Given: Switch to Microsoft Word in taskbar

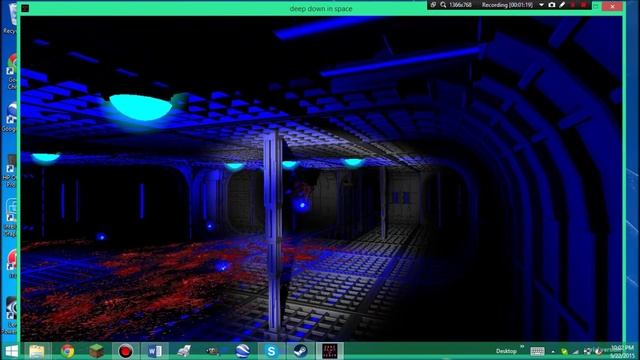Looking at the screenshot, I should tap(155, 351).
